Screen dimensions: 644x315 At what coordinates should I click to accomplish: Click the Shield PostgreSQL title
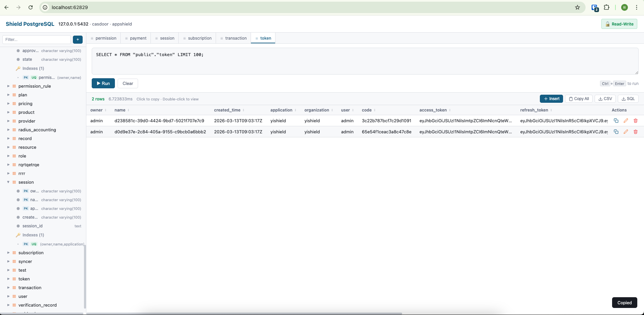pyautogui.click(x=30, y=24)
